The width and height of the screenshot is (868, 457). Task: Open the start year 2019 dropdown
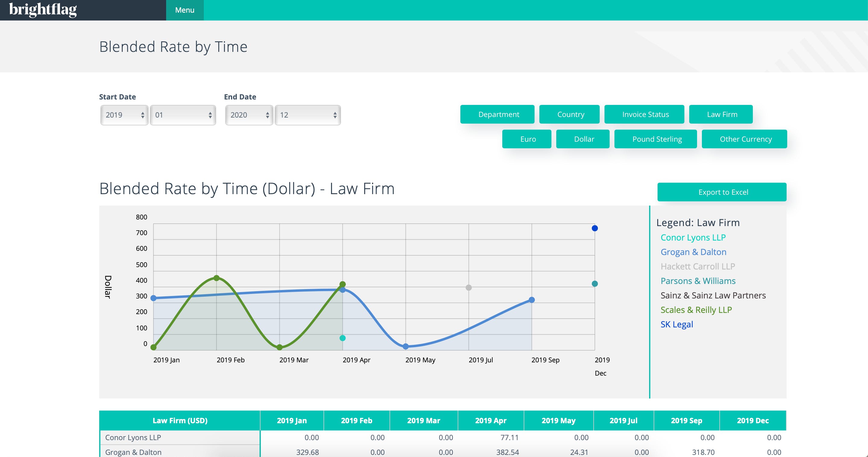(124, 115)
